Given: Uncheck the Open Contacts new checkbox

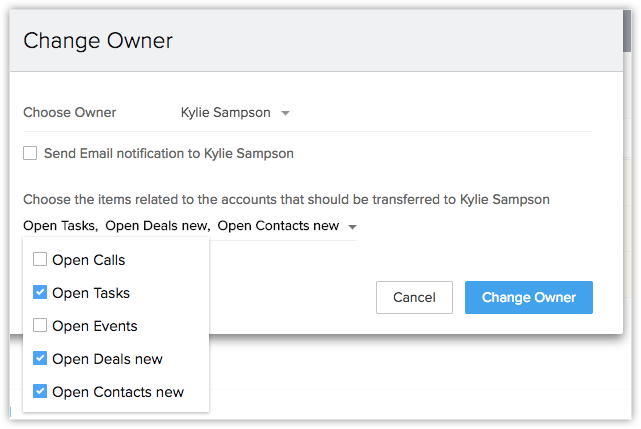Looking at the screenshot, I should 40,391.
